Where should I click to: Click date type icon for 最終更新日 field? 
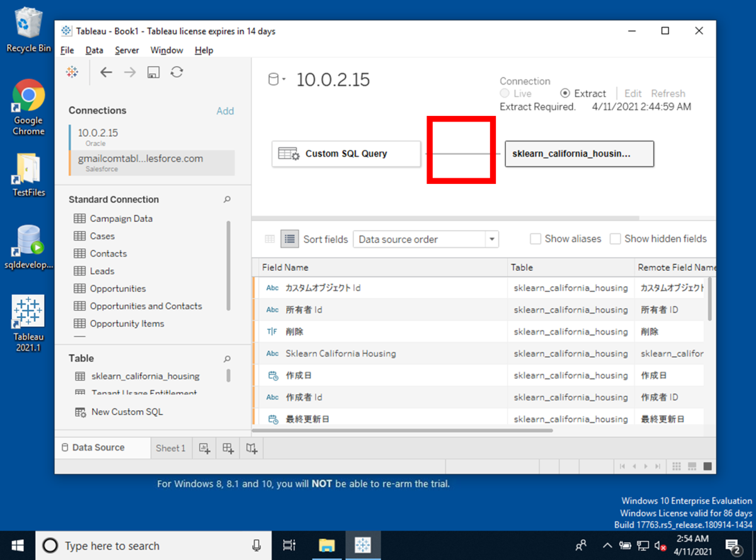pos(273,419)
